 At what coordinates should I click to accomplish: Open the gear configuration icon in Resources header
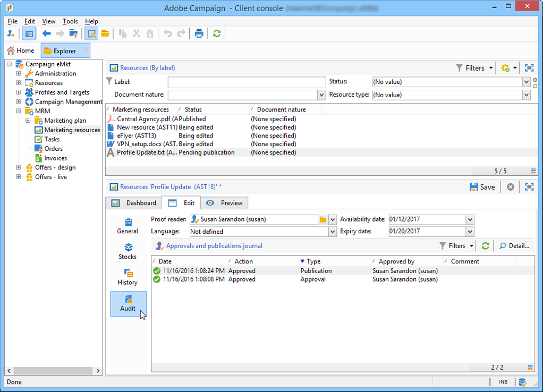[x=506, y=68]
